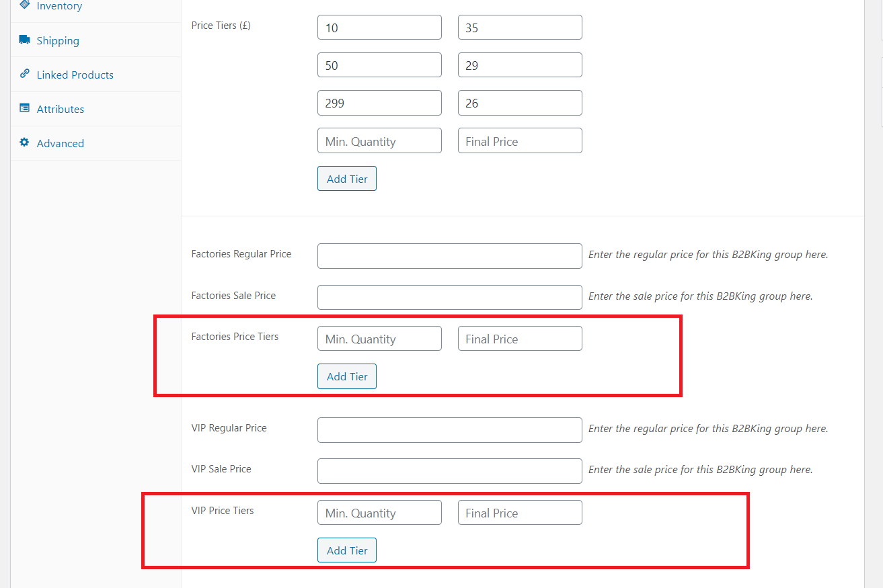Click the Inventory diamond icon
Image resolution: width=883 pixels, height=588 pixels.
coord(25,5)
